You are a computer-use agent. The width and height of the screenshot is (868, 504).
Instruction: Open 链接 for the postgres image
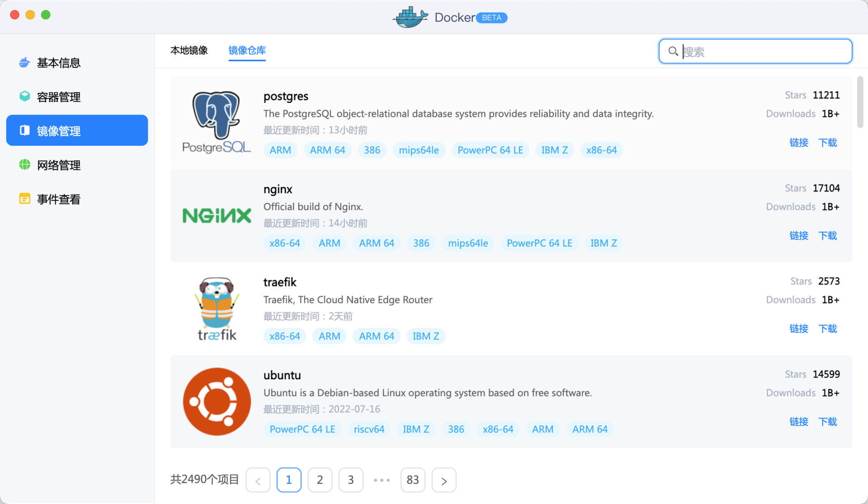(x=799, y=143)
